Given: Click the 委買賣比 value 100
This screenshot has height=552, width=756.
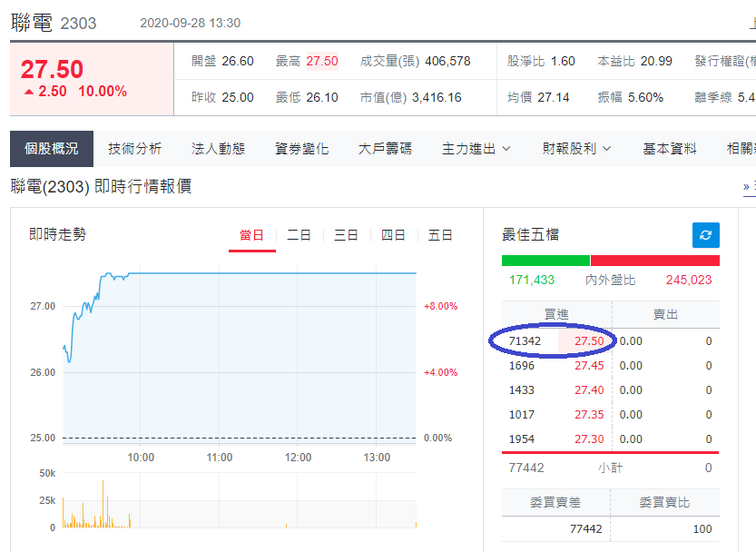Looking at the screenshot, I should 702,529.
